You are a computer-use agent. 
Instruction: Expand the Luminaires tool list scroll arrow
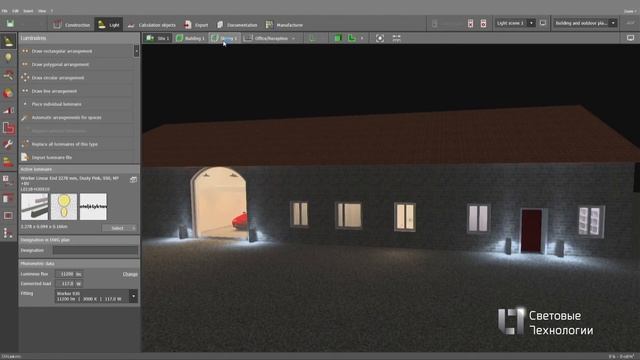[136, 51]
